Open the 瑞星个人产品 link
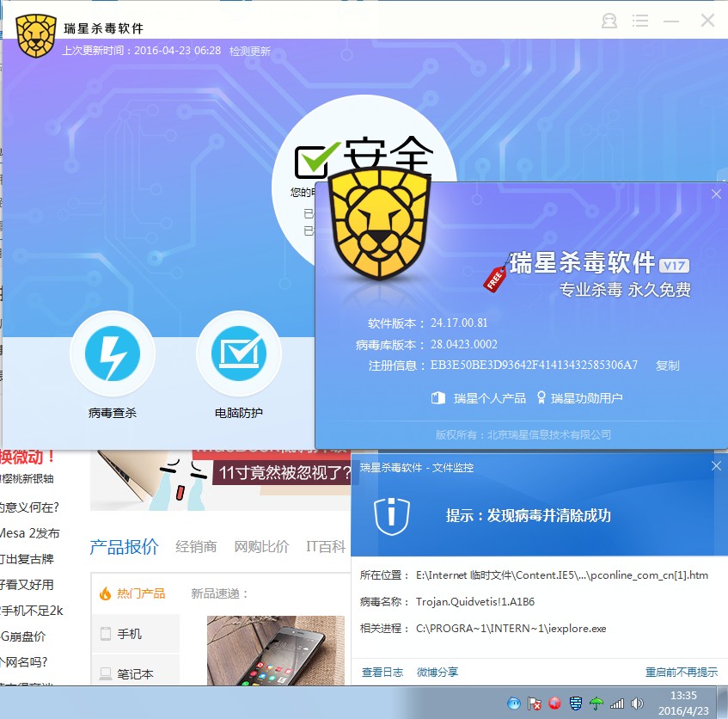Screen dimensions: 728x719 [x=489, y=398]
